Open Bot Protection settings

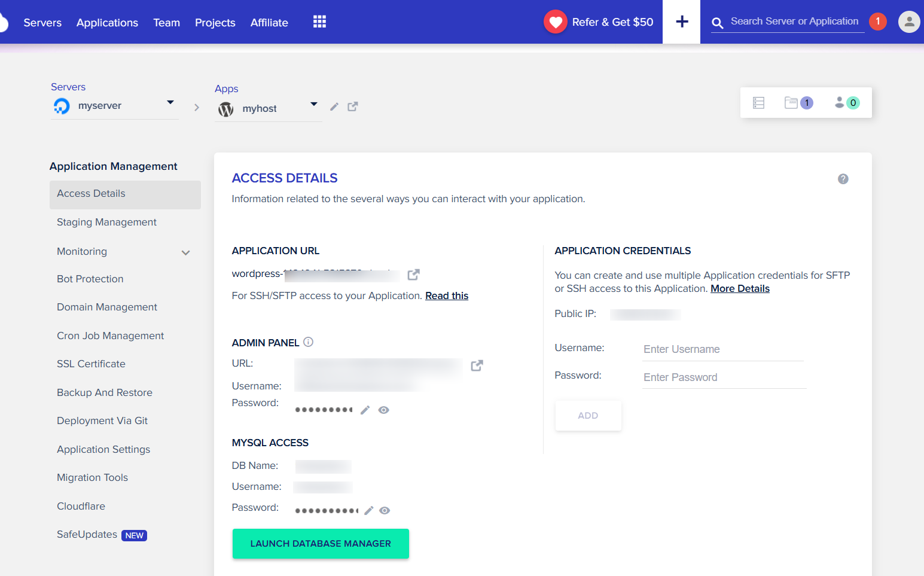tap(90, 279)
